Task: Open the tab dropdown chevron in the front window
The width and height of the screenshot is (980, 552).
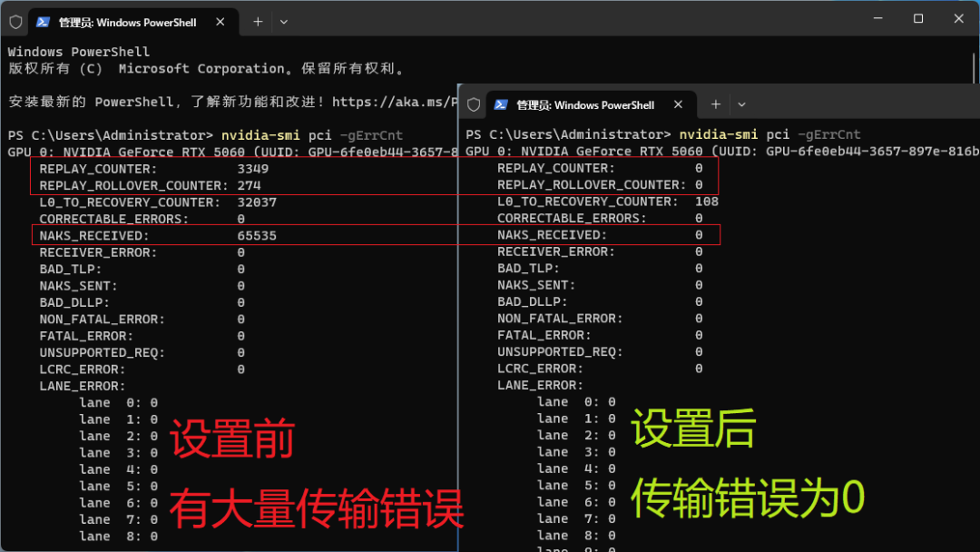Action: 742,104
